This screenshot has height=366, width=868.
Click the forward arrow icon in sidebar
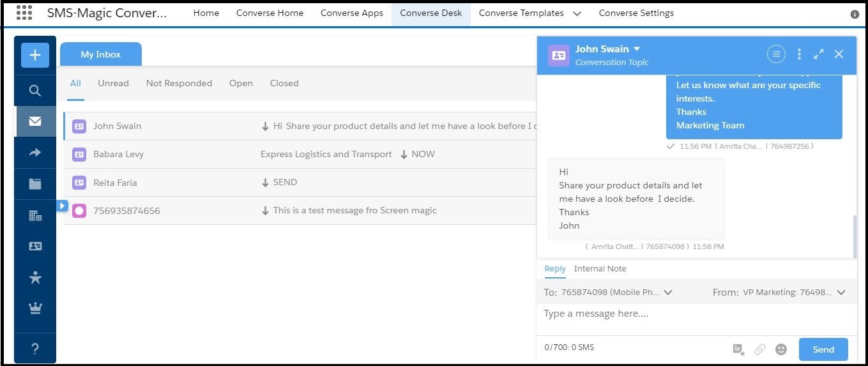pyautogui.click(x=35, y=153)
